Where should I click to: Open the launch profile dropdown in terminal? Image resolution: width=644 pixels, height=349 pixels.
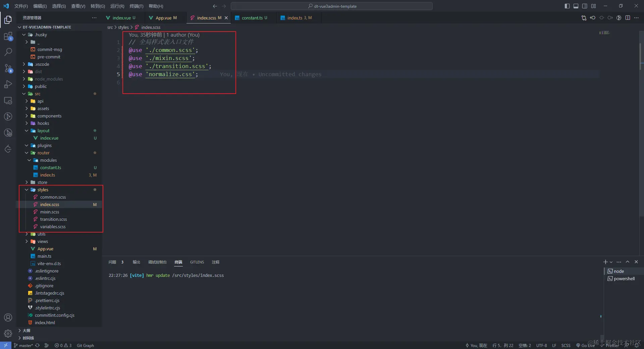click(611, 262)
